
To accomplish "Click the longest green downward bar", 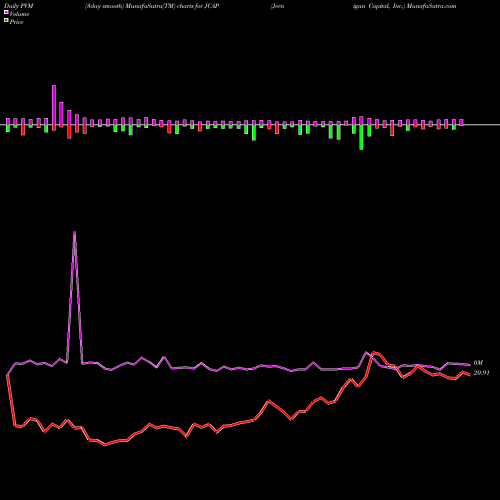I will coord(361,137).
